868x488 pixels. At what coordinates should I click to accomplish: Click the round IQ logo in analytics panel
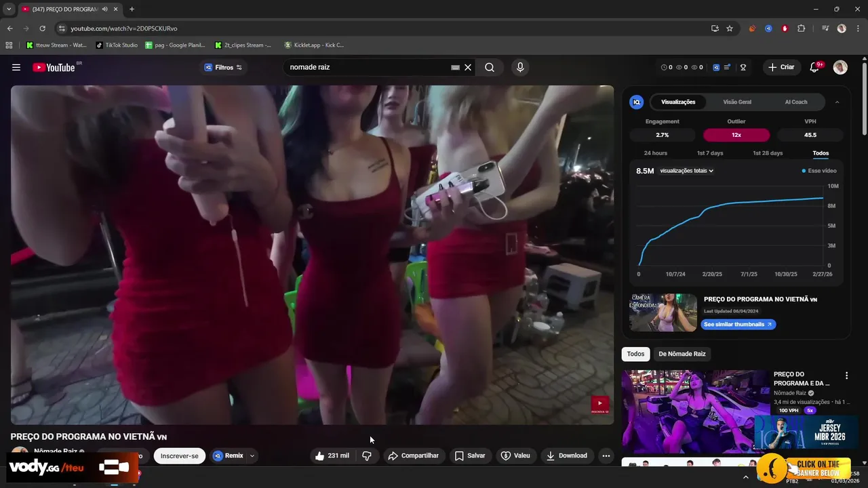click(636, 102)
